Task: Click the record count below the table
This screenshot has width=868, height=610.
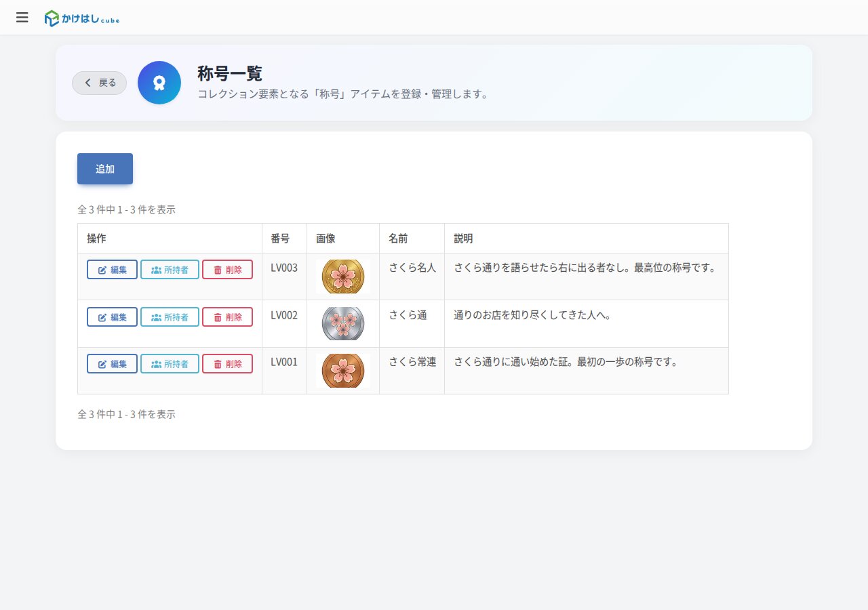Action: [127, 414]
